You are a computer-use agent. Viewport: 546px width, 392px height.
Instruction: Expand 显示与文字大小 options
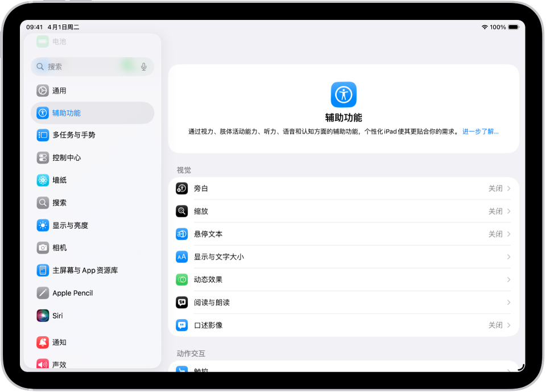tap(509, 257)
